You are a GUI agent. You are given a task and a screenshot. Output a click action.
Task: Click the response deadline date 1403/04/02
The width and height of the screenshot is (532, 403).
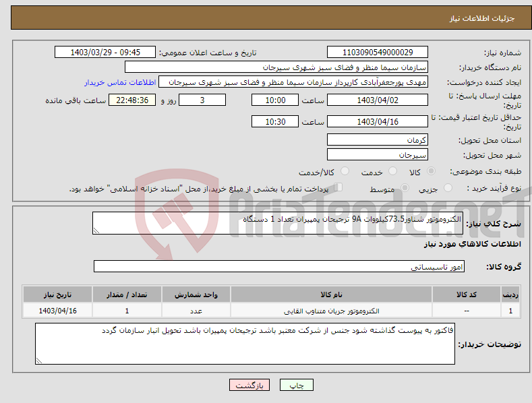(378, 100)
